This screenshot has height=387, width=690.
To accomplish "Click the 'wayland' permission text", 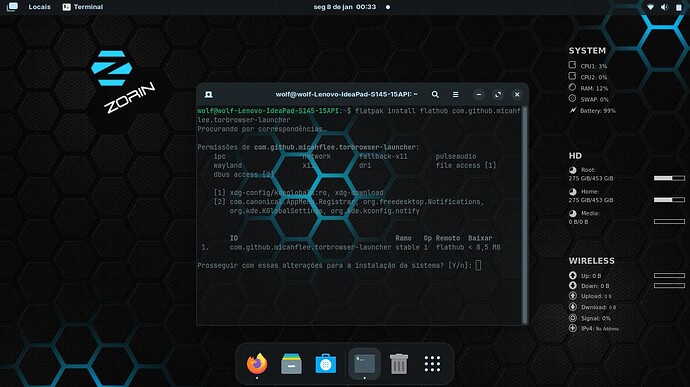I will [x=228, y=165].
